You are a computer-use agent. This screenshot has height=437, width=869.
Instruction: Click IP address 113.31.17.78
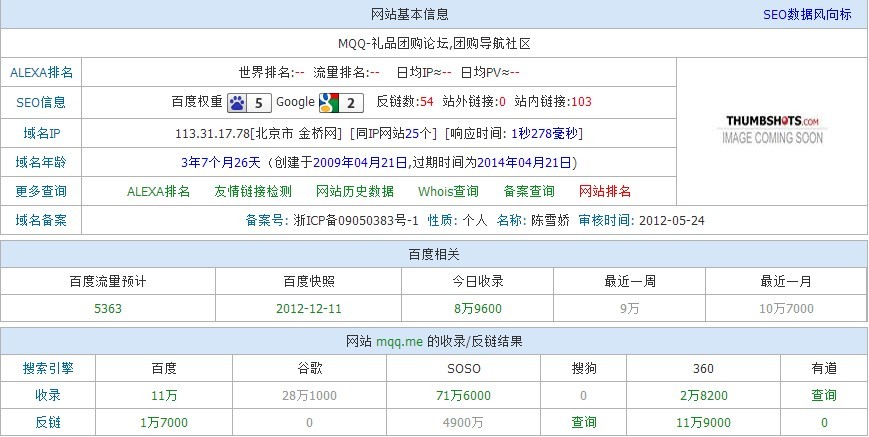(x=213, y=133)
